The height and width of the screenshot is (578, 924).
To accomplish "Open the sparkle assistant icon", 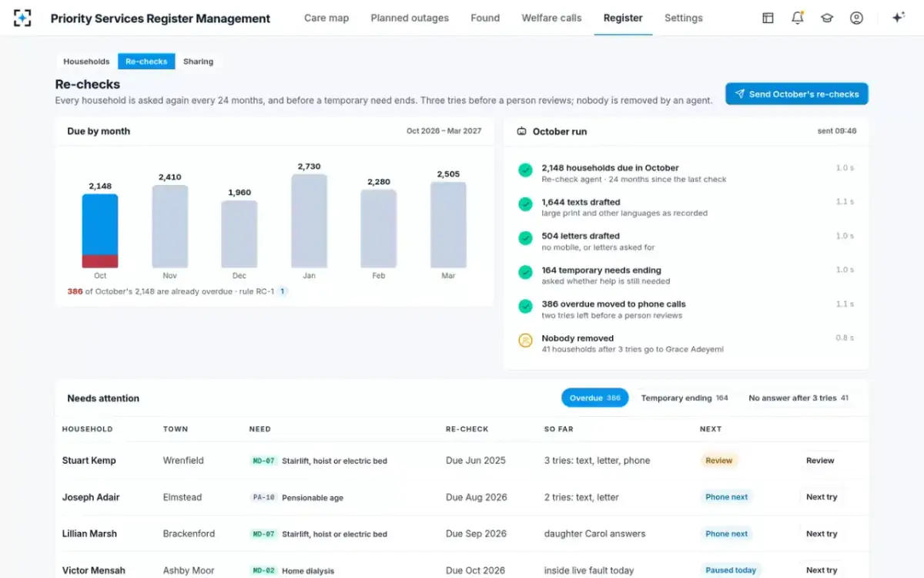I will tap(898, 18).
